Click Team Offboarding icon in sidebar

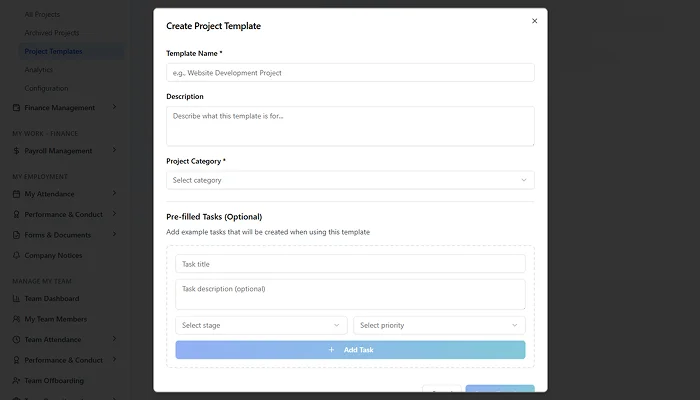[16, 380]
